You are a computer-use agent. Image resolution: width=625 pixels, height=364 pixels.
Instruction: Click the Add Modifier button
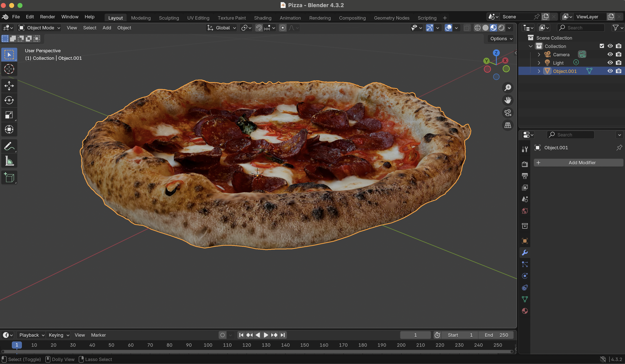578,163
